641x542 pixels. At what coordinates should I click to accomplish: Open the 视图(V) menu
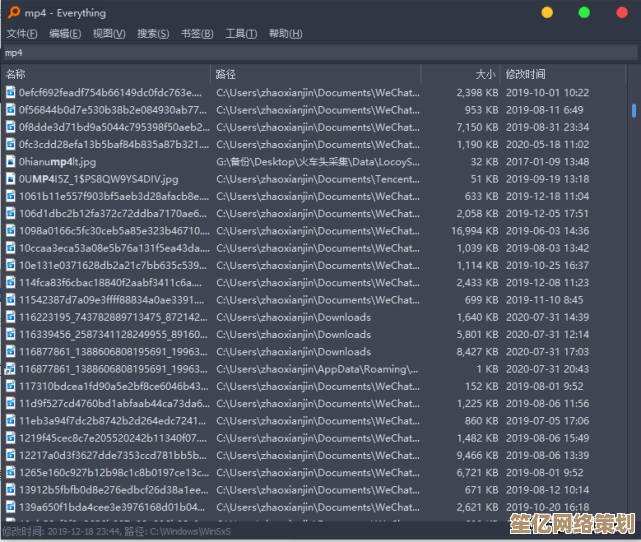(x=109, y=34)
